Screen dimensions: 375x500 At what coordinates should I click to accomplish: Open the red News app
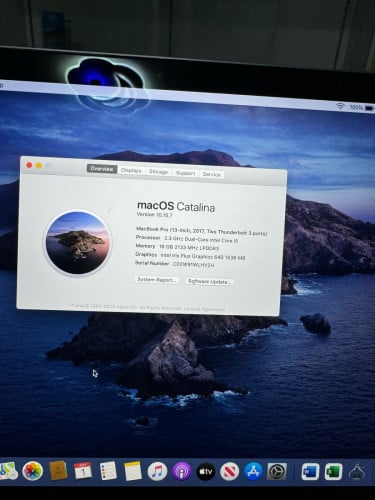point(229,472)
